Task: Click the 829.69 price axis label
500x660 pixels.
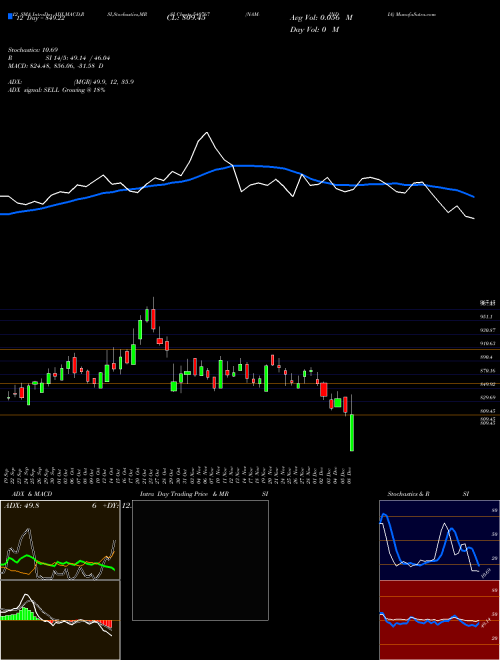Action: click(487, 397)
